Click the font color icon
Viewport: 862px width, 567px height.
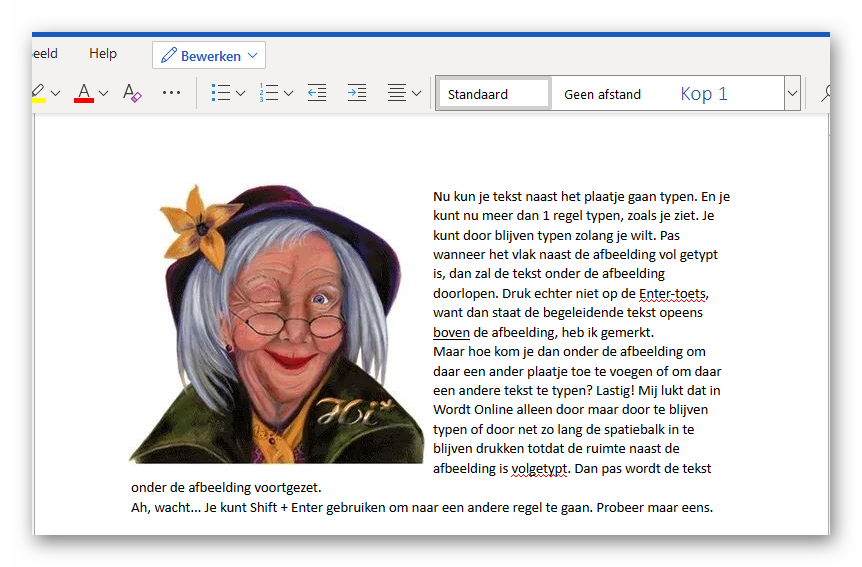(84, 93)
